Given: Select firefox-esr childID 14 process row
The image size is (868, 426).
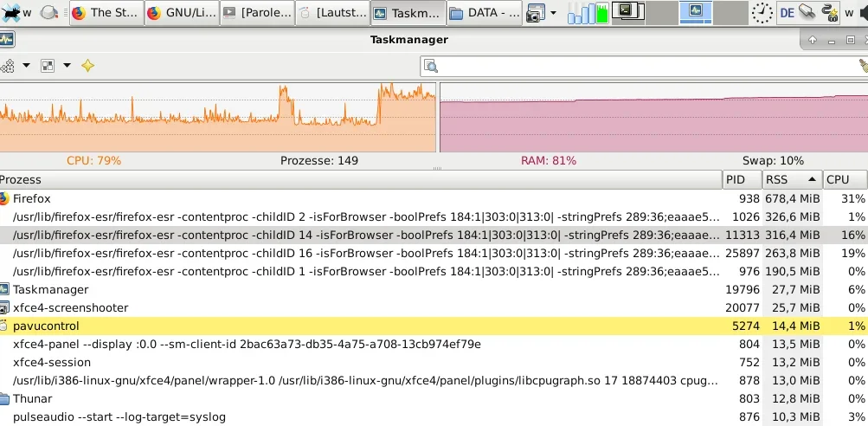Looking at the screenshot, I should click(x=434, y=235).
